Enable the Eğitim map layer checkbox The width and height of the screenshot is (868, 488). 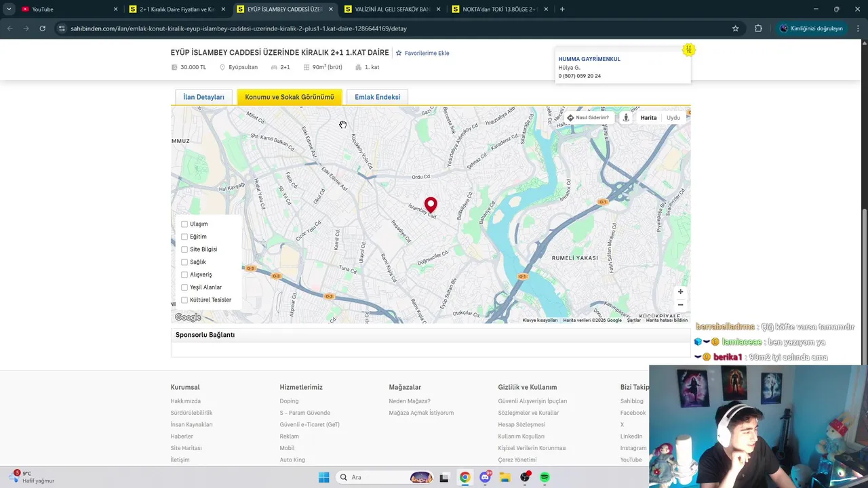[x=184, y=237]
